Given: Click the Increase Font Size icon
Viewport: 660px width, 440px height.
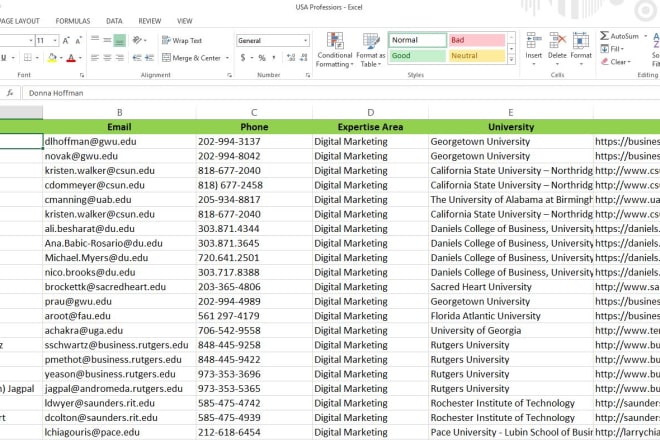Looking at the screenshot, I should tap(66, 40).
